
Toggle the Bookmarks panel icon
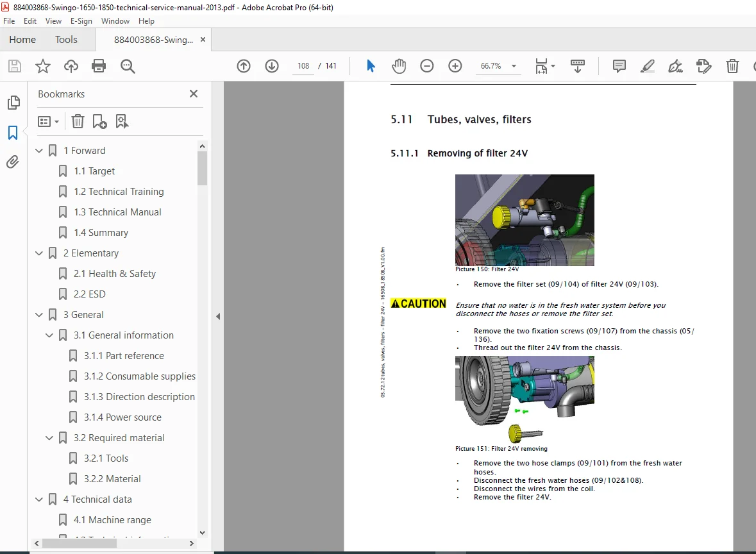(13, 133)
